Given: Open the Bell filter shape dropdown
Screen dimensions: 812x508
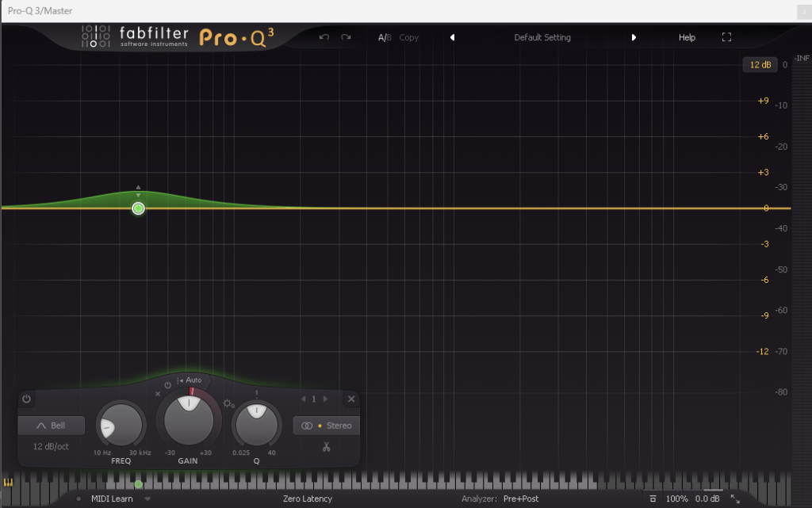Looking at the screenshot, I should pyautogui.click(x=52, y=426).
